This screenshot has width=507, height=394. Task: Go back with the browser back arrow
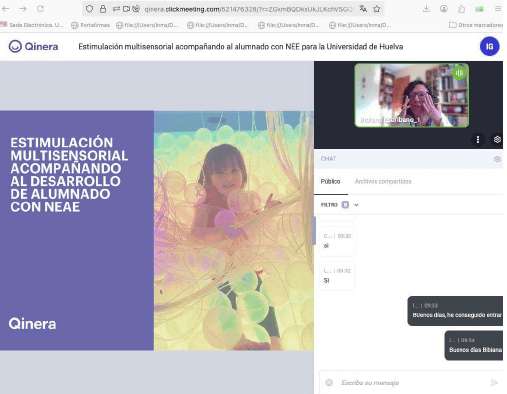(5, 9)
